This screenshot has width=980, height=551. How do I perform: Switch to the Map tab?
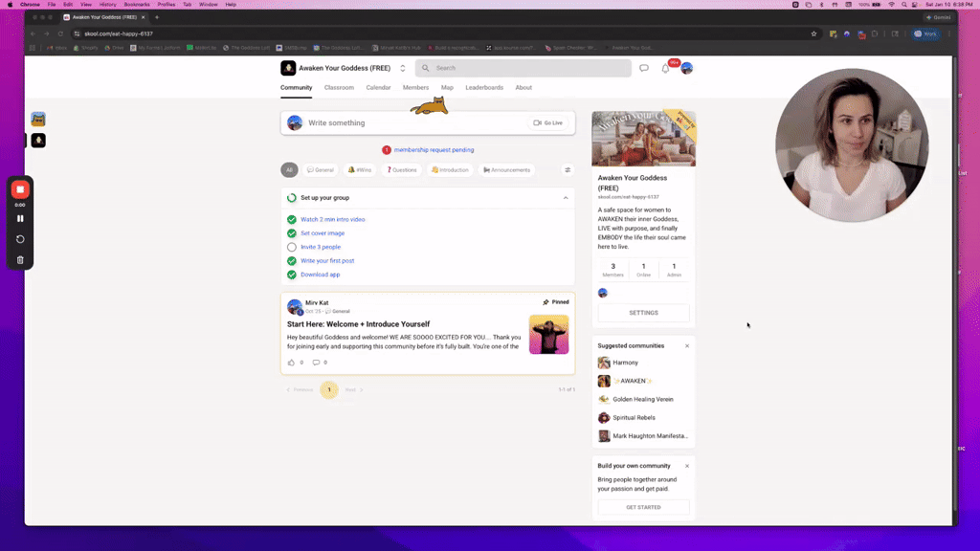pos(447,87)
